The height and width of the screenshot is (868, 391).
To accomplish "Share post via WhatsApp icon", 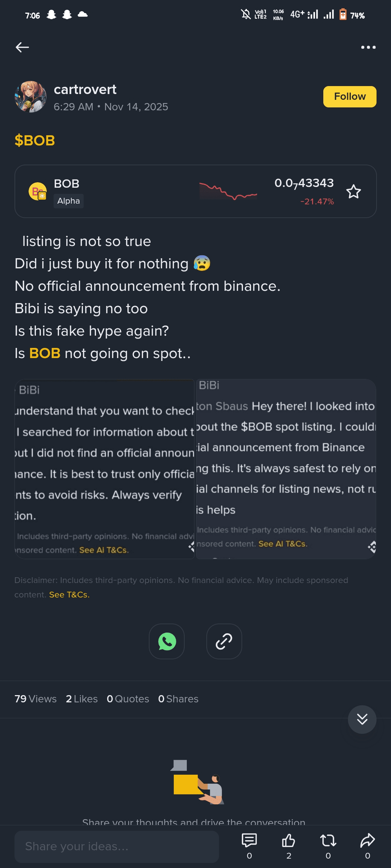I will point(167,642).
